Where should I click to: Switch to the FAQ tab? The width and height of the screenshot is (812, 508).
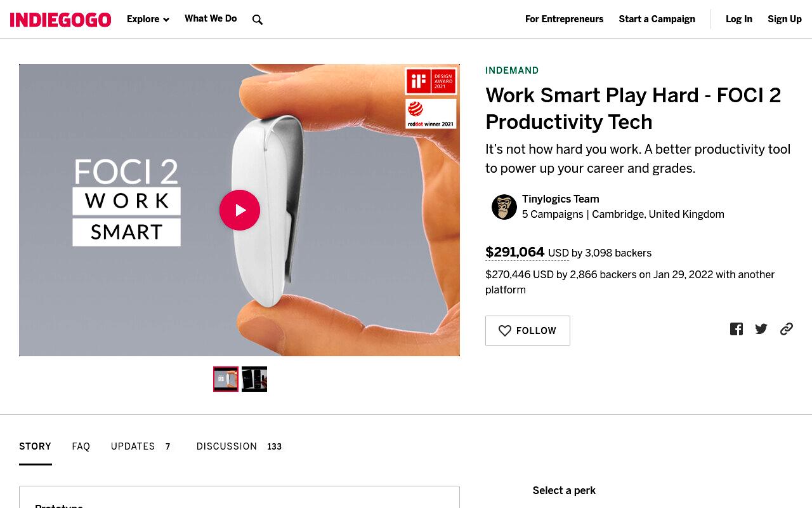81,446
